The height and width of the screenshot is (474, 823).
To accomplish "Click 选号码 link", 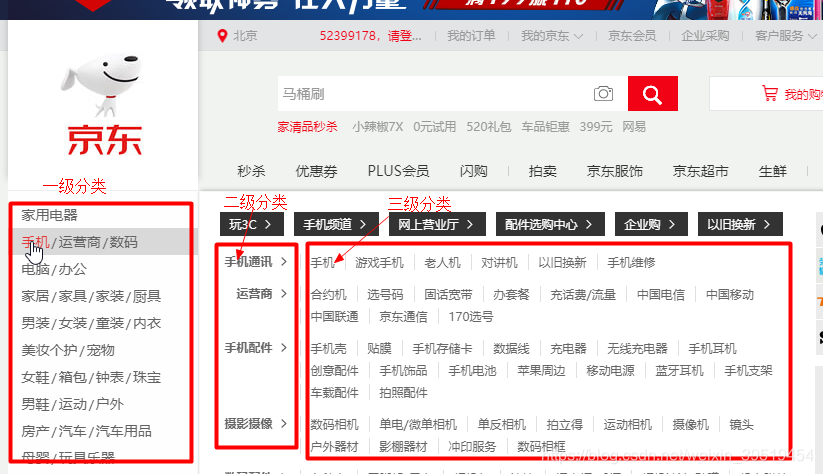I will click(385, 295).
